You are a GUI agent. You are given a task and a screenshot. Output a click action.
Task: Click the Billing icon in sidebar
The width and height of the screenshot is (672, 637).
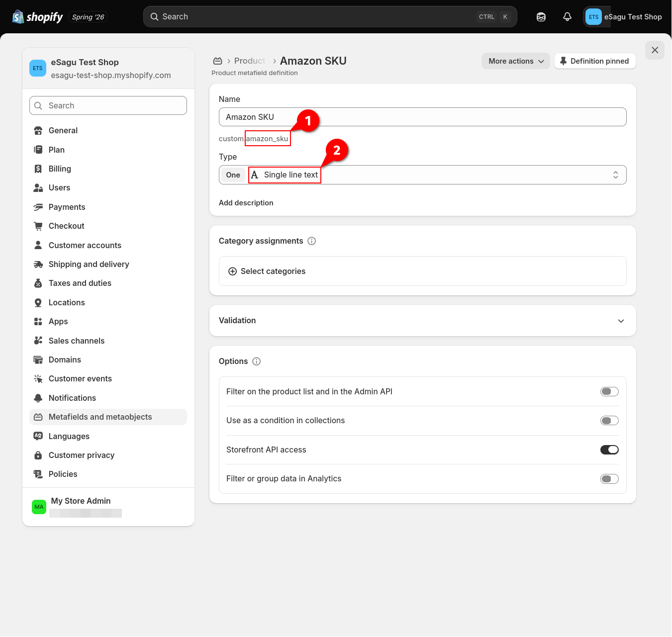tap(38, 169)
